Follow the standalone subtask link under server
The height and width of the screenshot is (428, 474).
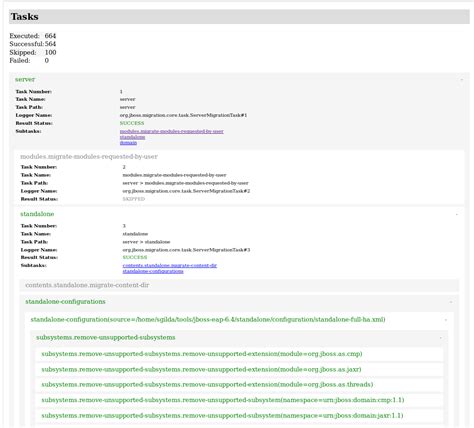(132, 137)
